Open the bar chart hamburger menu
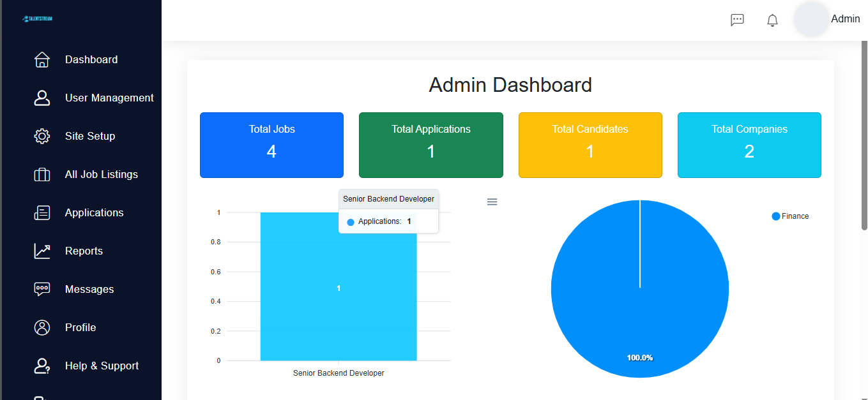The width and height of the screenshot is (868, 400). (x=492, y=202)
